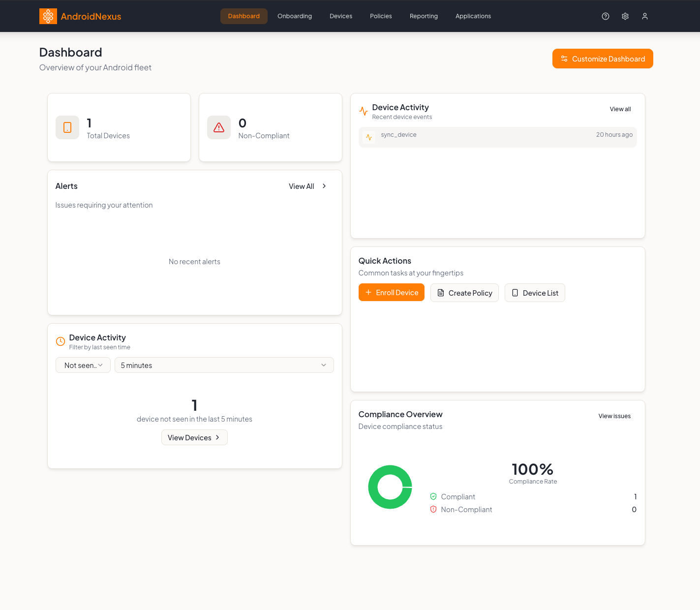Screen dimensions: 700x610
Task: Click the smartphone icon on Total Devices card
Action: tap(67, 127)
